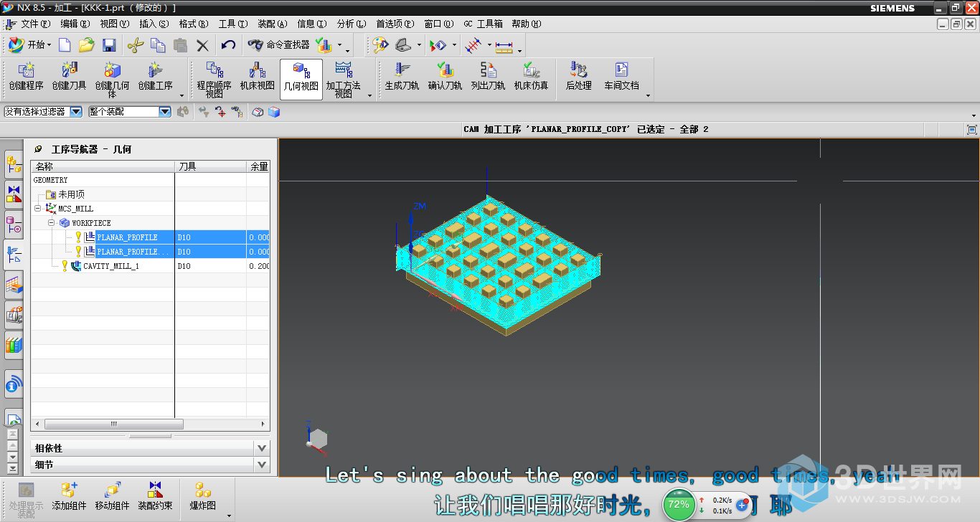
Task: Open the Start (开始) menu button
Action: click(x=29, y=45)
